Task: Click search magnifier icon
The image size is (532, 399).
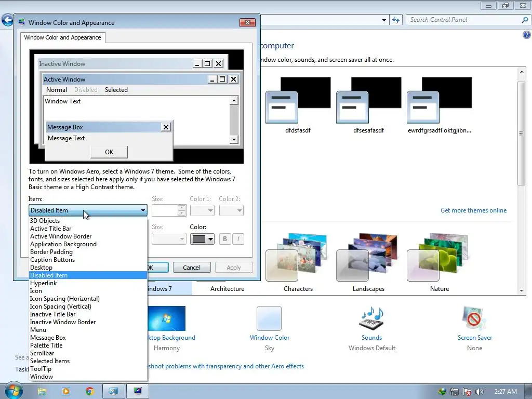Action: (525, 20)
